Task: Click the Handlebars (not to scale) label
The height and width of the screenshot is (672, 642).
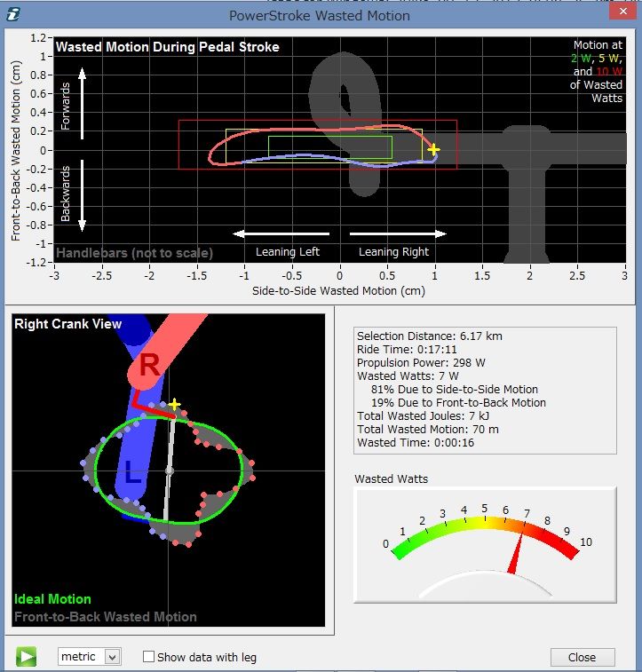Action: point(135,253)
